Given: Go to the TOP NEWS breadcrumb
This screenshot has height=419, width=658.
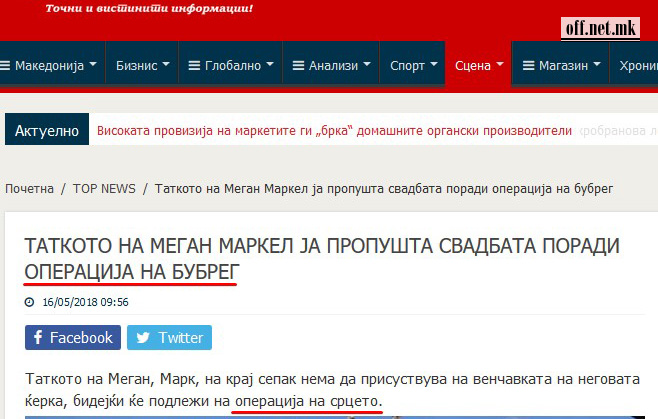Looking at the screenshot, I should point(104,189).
